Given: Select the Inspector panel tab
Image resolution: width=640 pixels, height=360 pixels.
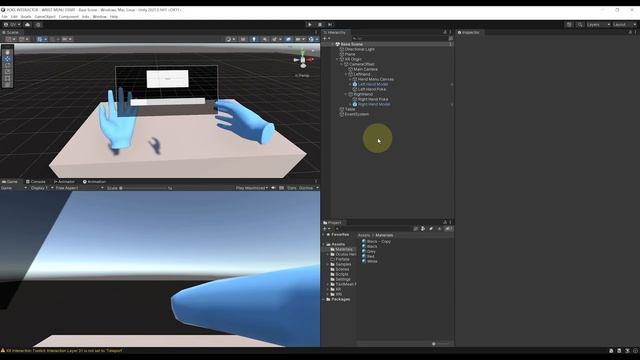Looking at the screenshot, I should click(469, 32).
